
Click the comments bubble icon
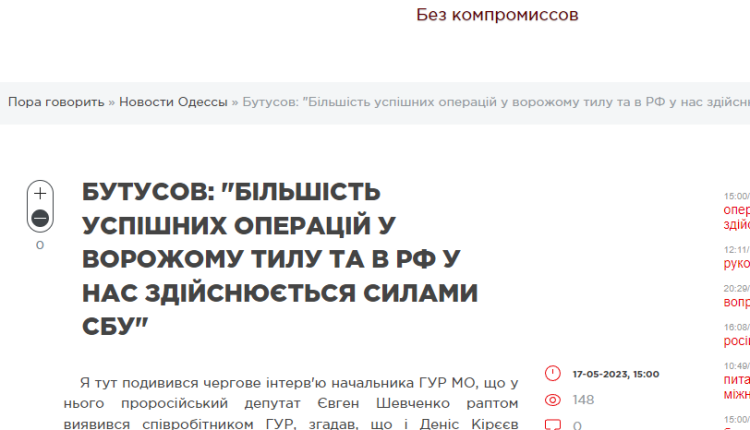tap(552, 425)
